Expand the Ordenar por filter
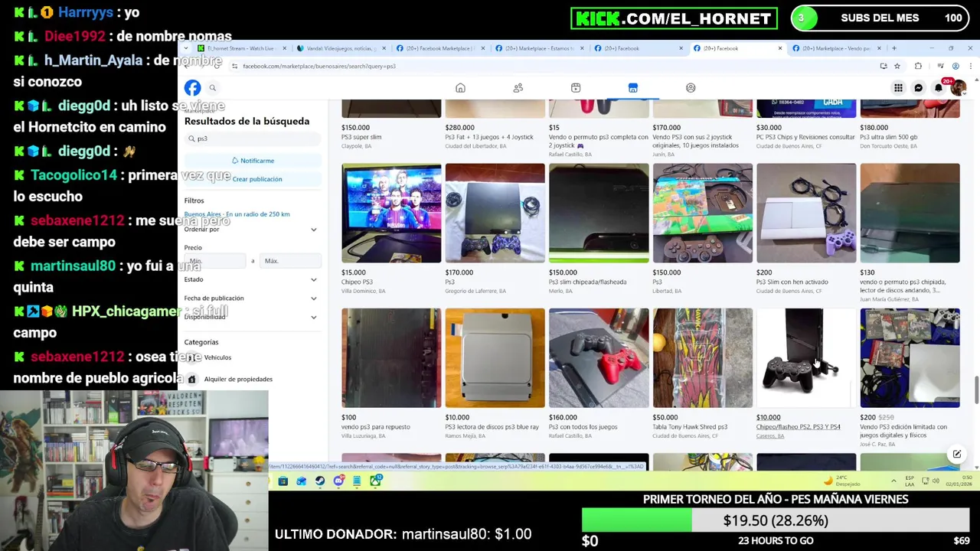The width and height of the screenshot is (980, 551). pyautogui.click(x=251, y=230)
